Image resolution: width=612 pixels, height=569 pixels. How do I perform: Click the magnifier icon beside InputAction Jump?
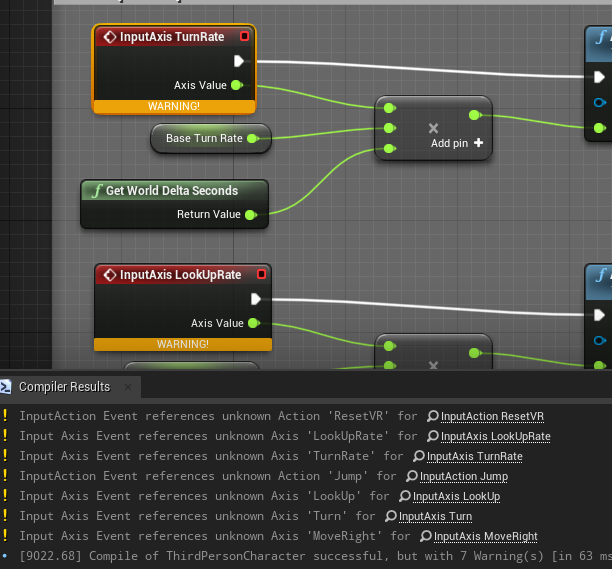pos(411,476)
